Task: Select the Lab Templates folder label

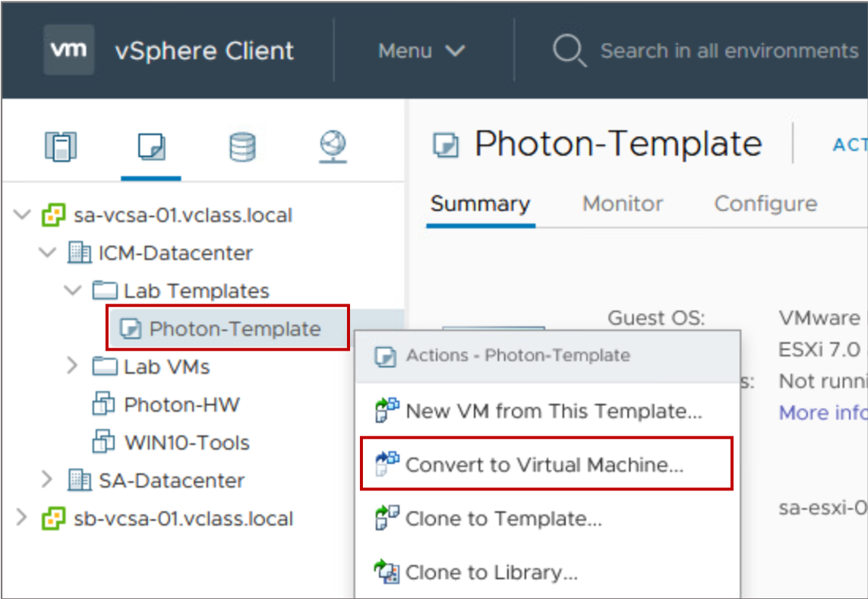Action: coord(197,291)
